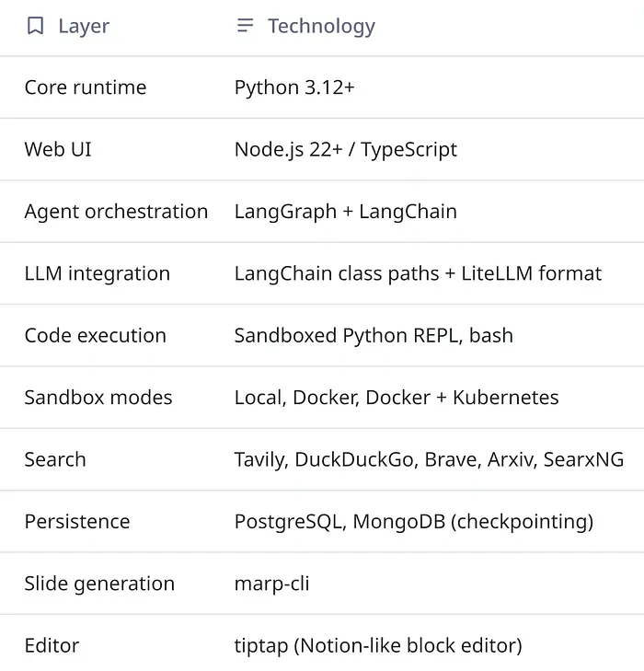This screenshot has height=671, width=644.
Task: Select the Web UI row label
Action: pyautogui.click(x=58, y=149)
